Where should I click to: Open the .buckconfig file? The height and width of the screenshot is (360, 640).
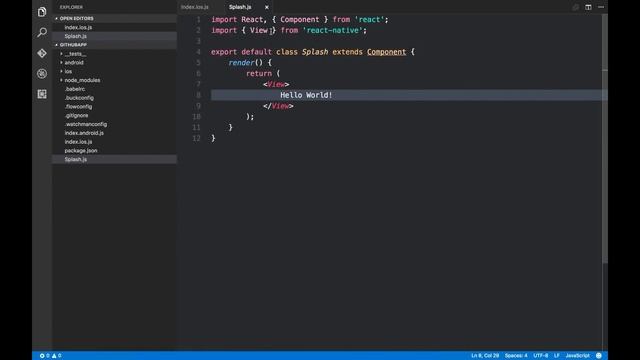pos(79,98)
